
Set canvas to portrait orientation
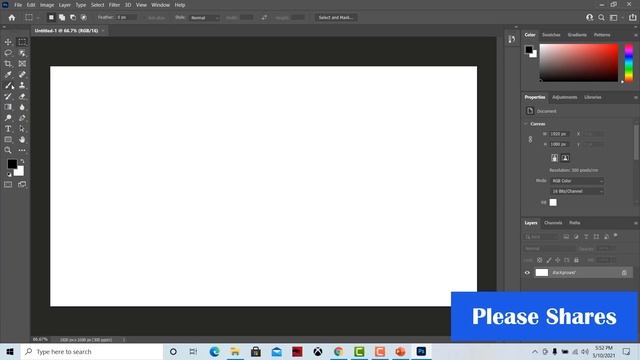(554, 158)
